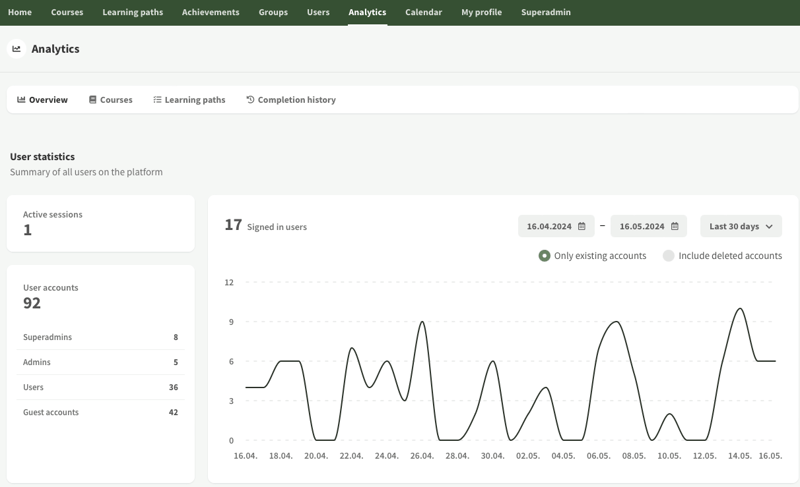Open Learning paths in top navigation bar
Screen dimensions: 800x487
pyautogui.click(x=133, y=12)
